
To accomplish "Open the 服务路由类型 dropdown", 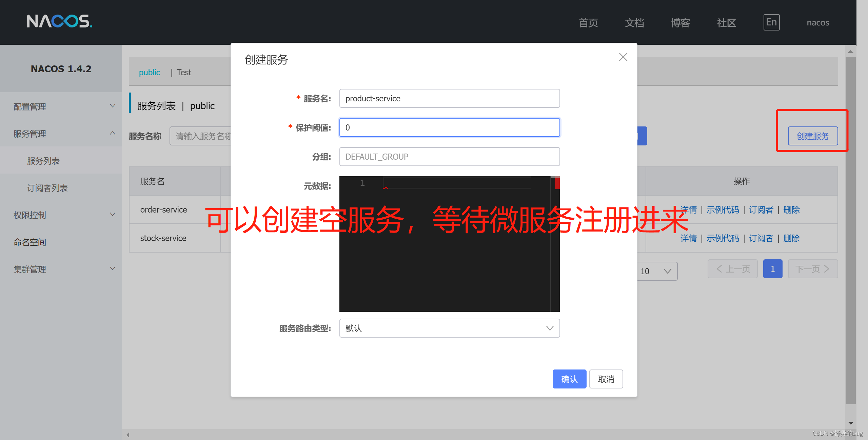I will tap(450, 328).
